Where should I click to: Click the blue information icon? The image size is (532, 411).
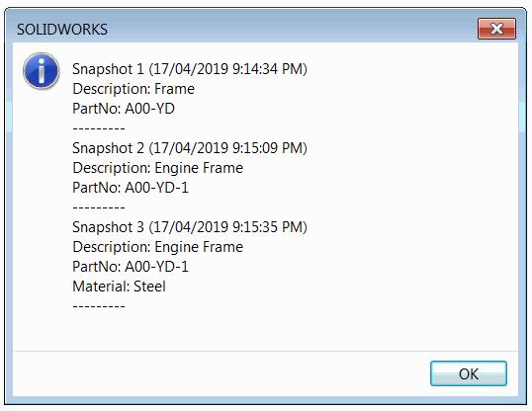[42, 71]
